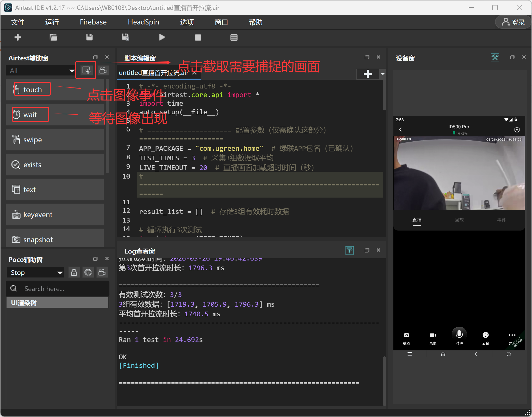
Task: Switch to the 回放 tab on device
Action: coord(459,220)
